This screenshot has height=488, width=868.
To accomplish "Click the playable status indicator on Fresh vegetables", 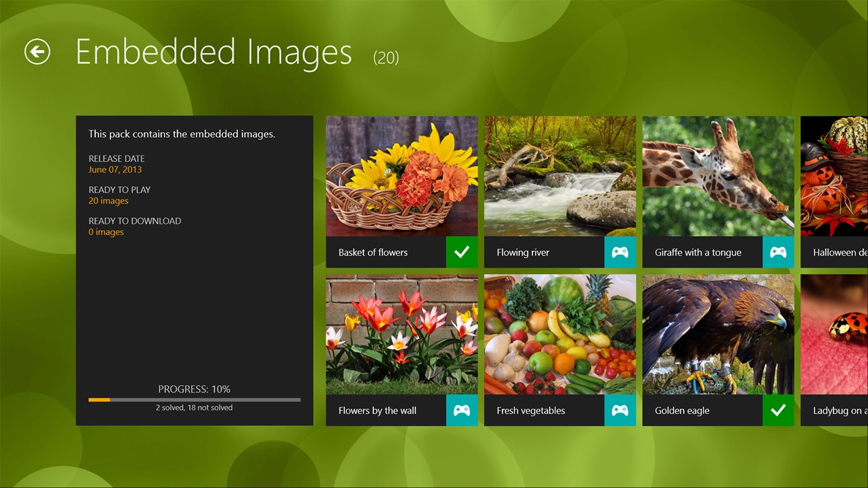I will [x=620, y=410].
